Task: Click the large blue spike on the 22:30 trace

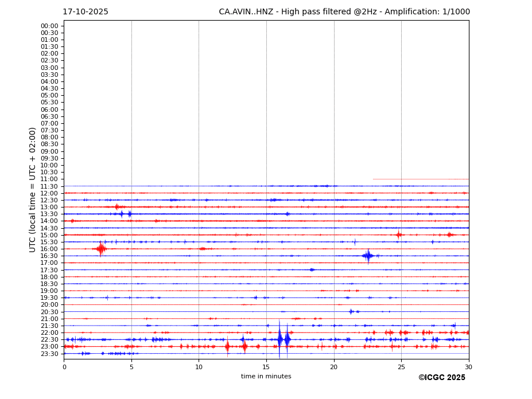Action: [x=279, y=339]
